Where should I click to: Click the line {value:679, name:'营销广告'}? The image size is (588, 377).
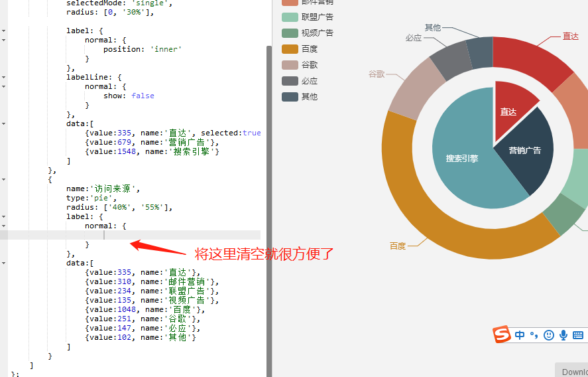(x=152, y=142)
